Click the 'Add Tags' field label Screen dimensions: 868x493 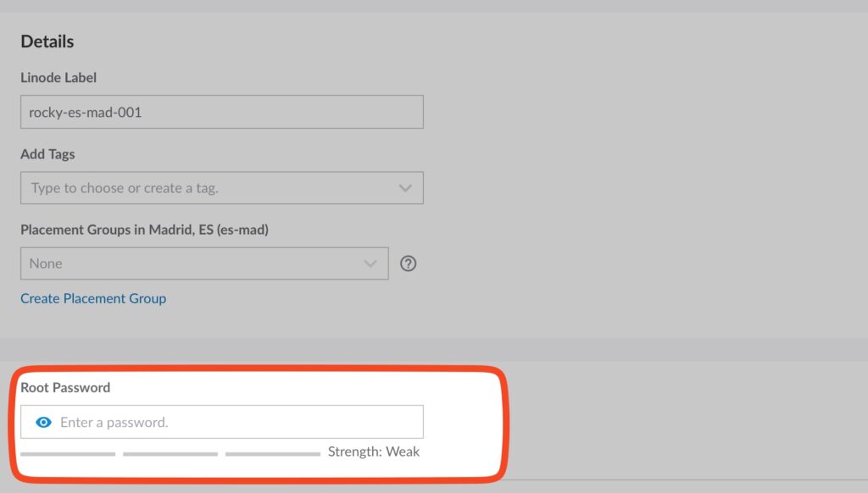(47, 154)
